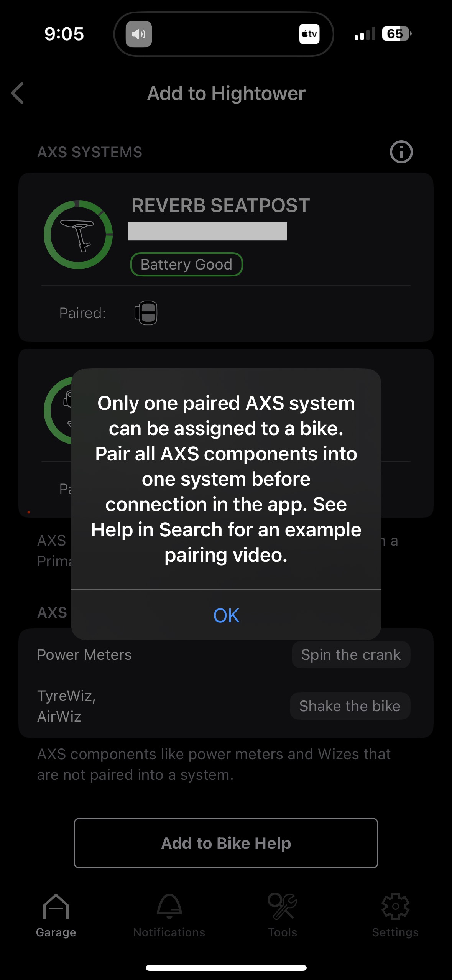Open the Settings tab
The height and width of the screenshot is (980, 452).
click(395, 916)
